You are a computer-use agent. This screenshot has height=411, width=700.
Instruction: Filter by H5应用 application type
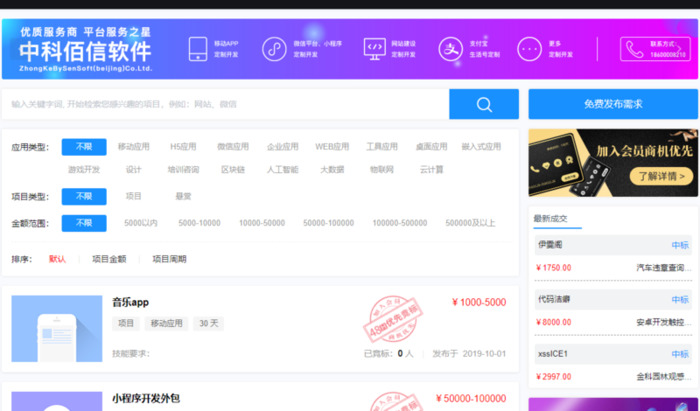[183, 147]
